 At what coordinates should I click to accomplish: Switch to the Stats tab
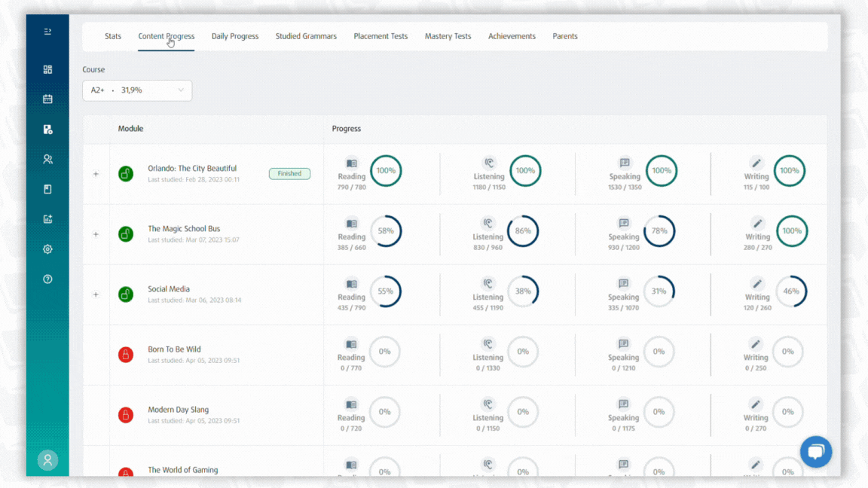coord(113,36)
